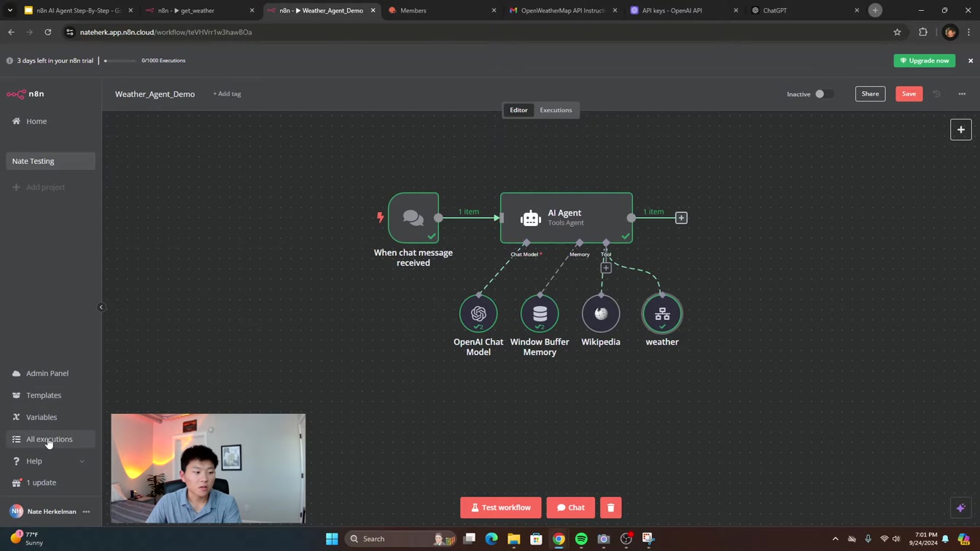Go back in browser history
This screenshot has height=551, width=980.
tap(11, 32)
